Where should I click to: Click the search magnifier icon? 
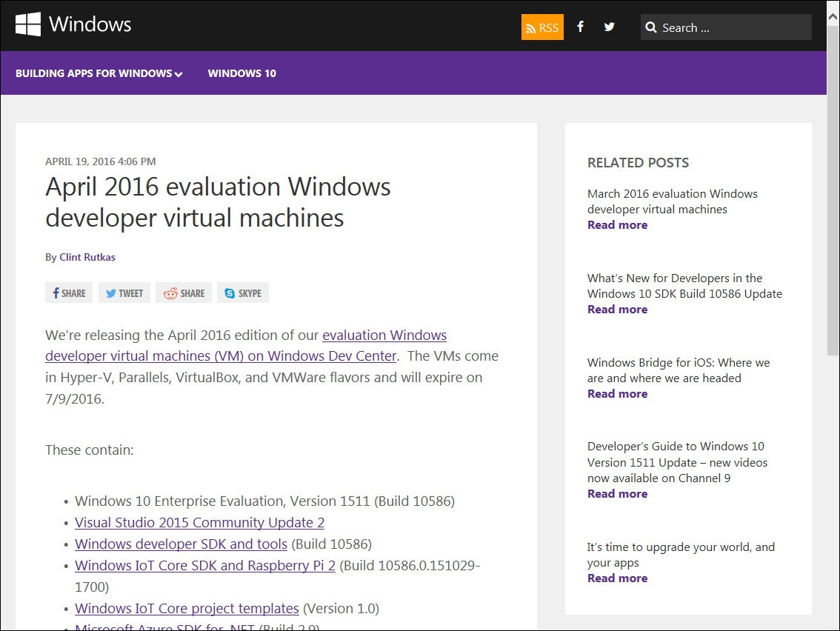pyautogui.click(x=651, y=27)
